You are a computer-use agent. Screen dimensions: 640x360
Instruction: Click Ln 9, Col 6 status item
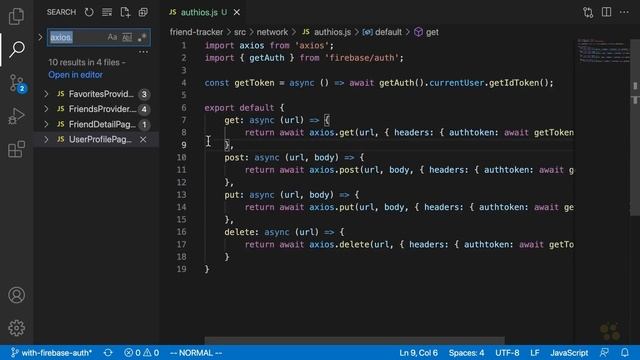(418, 353)
